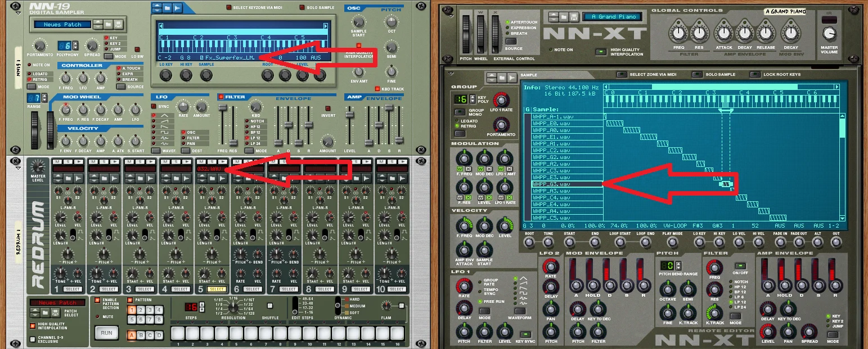This screenshot has width=868, height=349.
Task: Browse samples with NN-19 sample folder icon
Action: (x=167, y=8)
